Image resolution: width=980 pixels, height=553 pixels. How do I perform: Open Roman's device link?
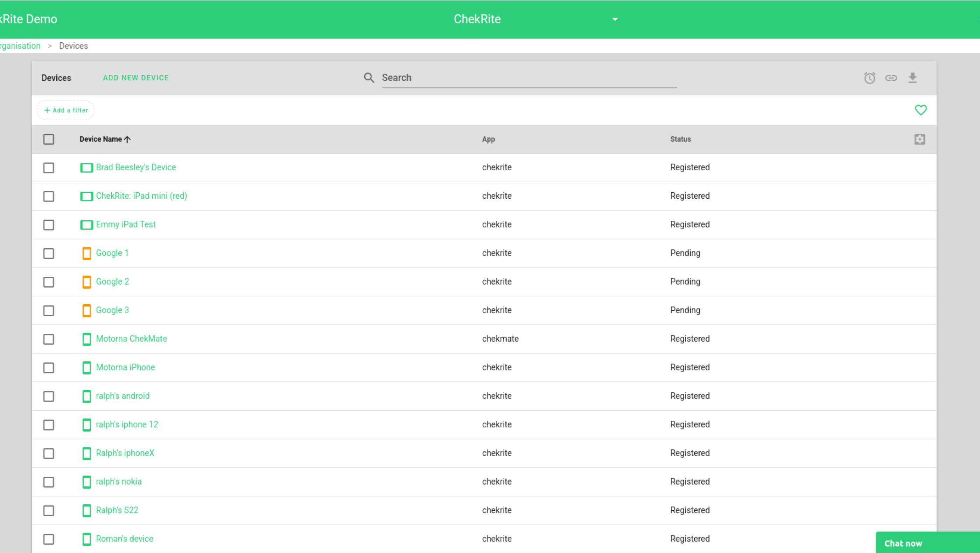click(124, 539)
